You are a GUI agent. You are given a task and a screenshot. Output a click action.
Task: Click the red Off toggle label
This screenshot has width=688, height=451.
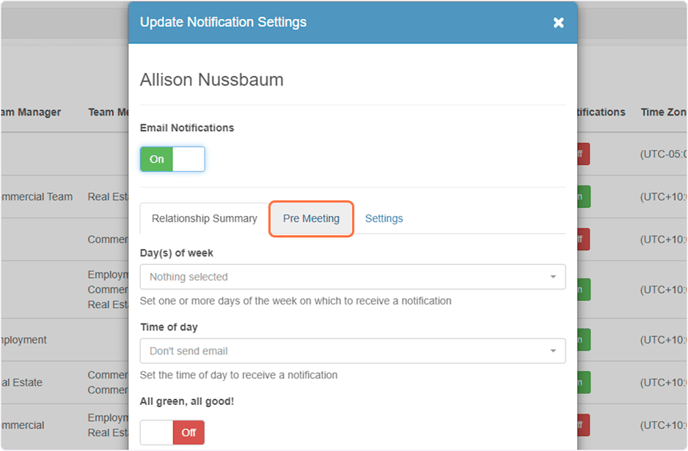[x=189, y=433]
